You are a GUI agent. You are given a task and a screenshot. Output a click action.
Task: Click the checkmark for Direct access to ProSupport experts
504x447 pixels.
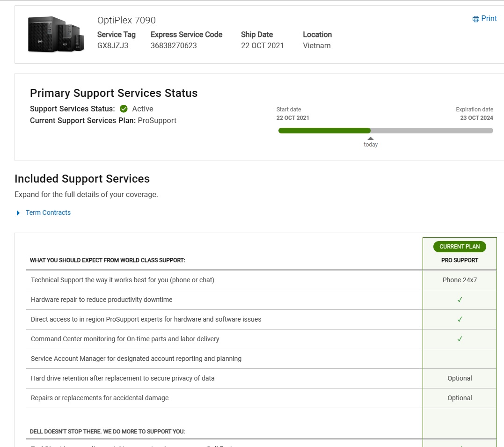pyautogui.click(x=460, y=319)
